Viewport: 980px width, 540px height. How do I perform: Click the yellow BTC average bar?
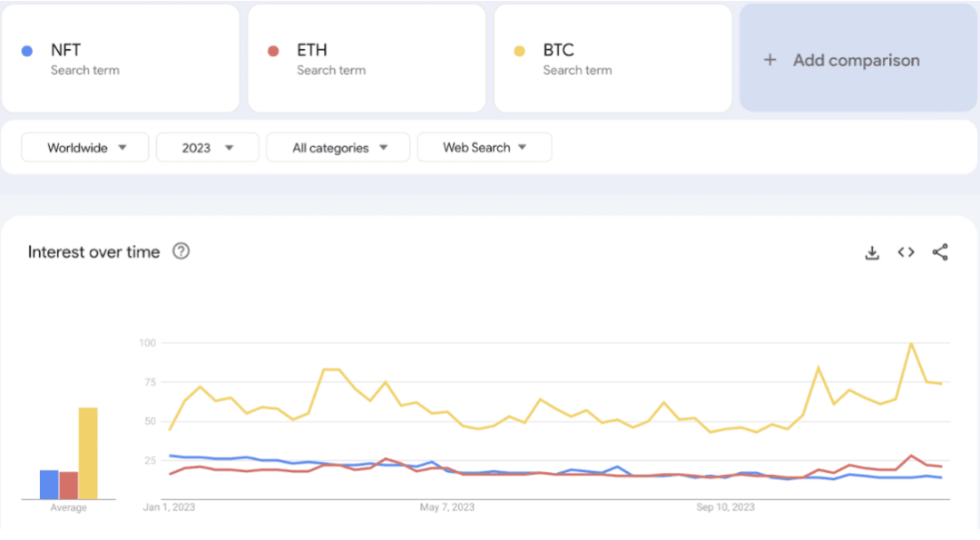point(88,453)
